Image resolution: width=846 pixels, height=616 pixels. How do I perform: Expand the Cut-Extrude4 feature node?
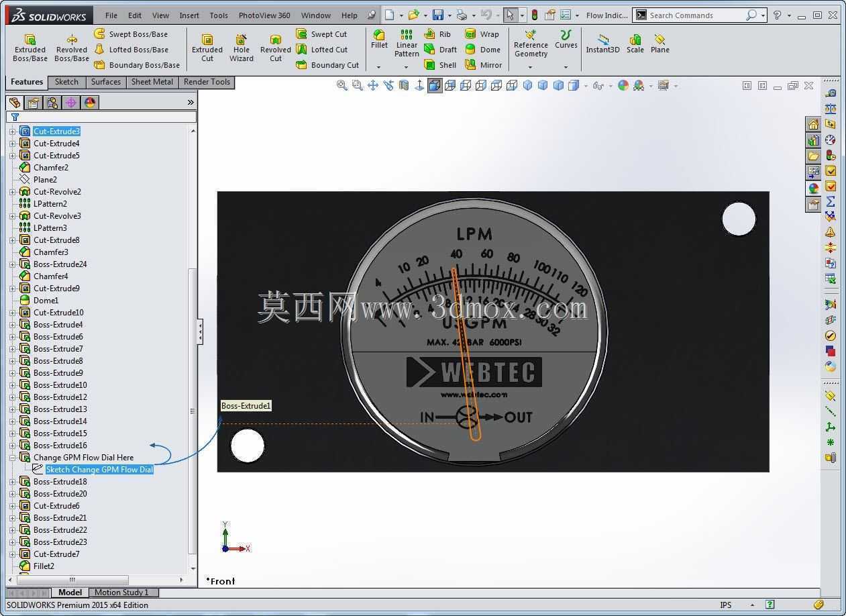pos(12,144)
